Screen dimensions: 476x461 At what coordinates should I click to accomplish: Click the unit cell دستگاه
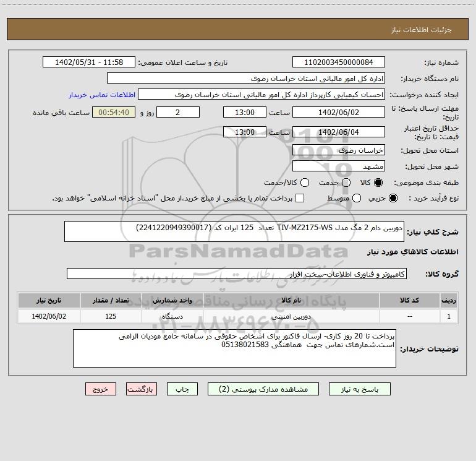click(x=172, y=316)
